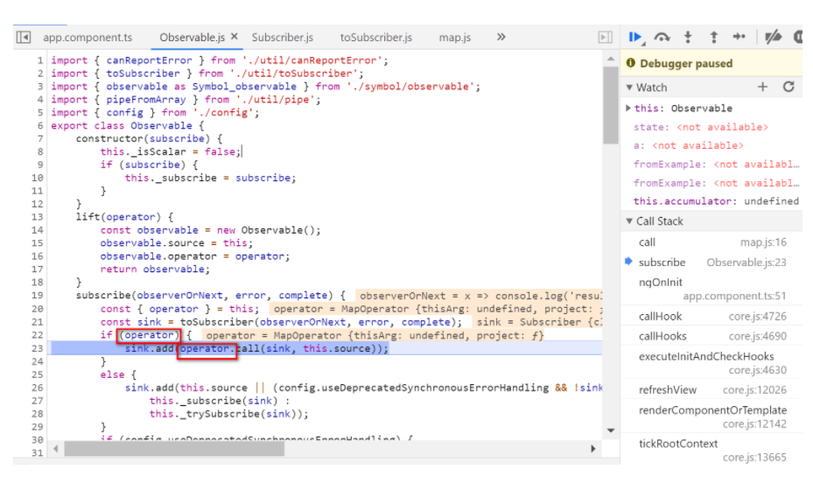This screenshot has width=813, height=504.
Task: Step out of the current function
Action: pyautogui.click(x=714, y=37)
